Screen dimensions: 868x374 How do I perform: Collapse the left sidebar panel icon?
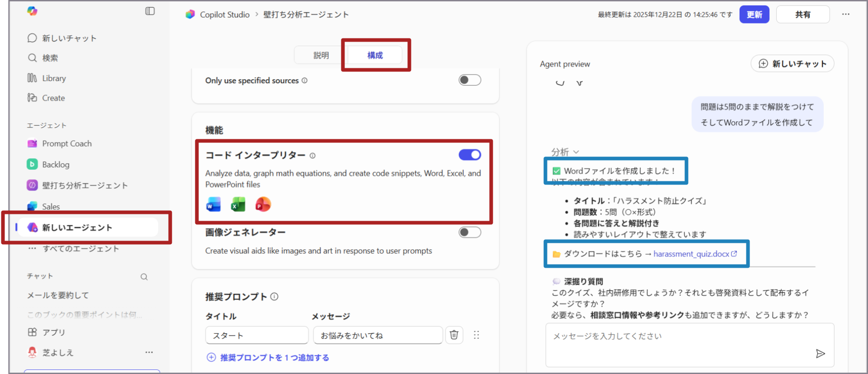(150, 11)
